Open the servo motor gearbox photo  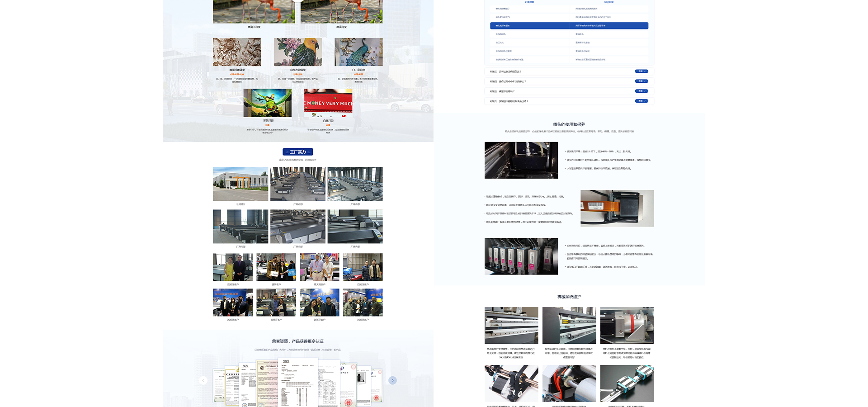click(x=627, y=326)
